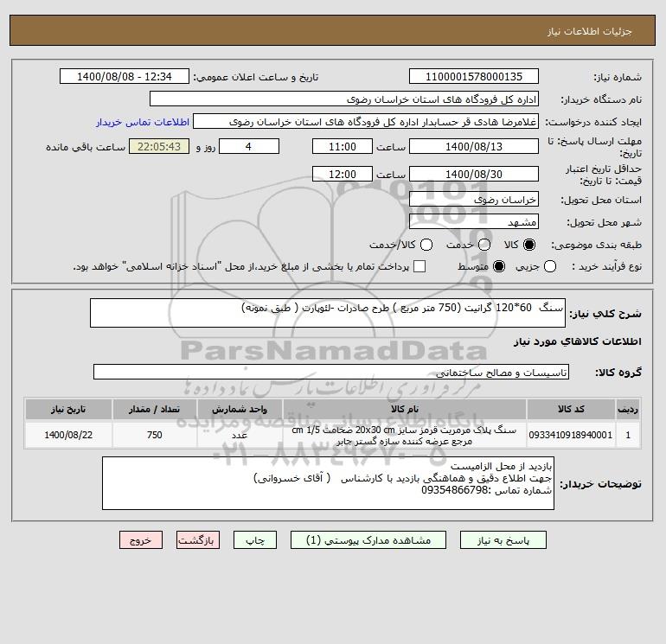This screenshot has width=666, height=644.
Task: Open اطلاعات تماس خریدار link
Action: pos(143,122)
